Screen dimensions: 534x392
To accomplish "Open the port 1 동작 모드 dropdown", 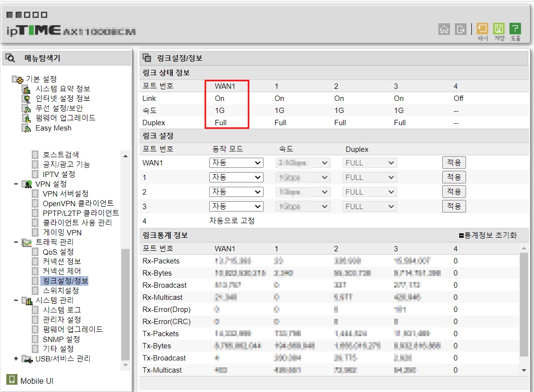I will tap(236, 177).
